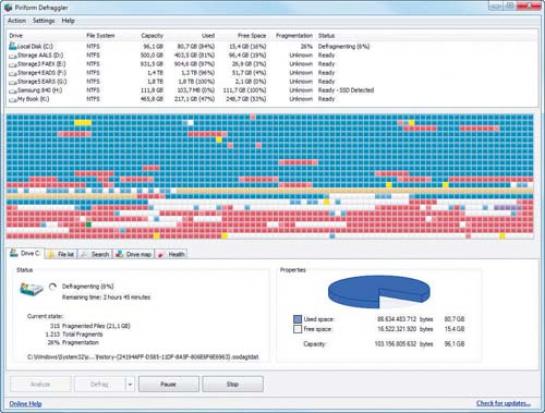This screenshot has width=545, height=413.
Task: Click the 'Total Fragments' line
Action: tap(82, 334)
